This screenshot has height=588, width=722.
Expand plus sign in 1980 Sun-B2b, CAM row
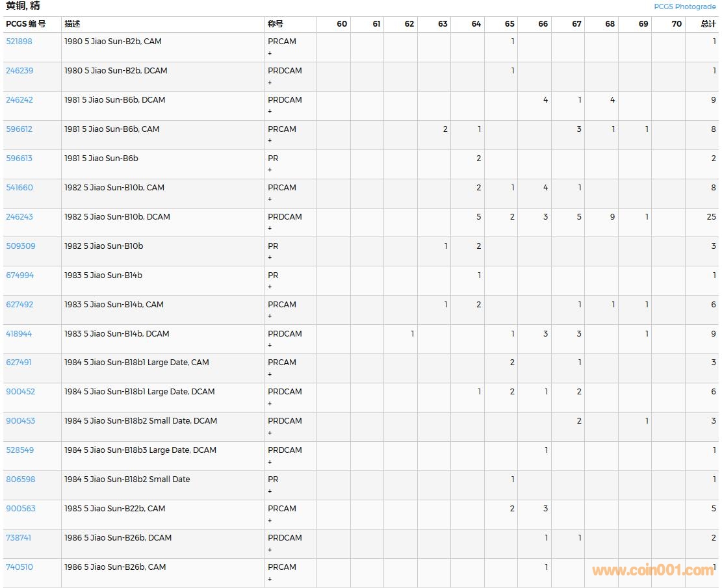(x=270, y=53)
